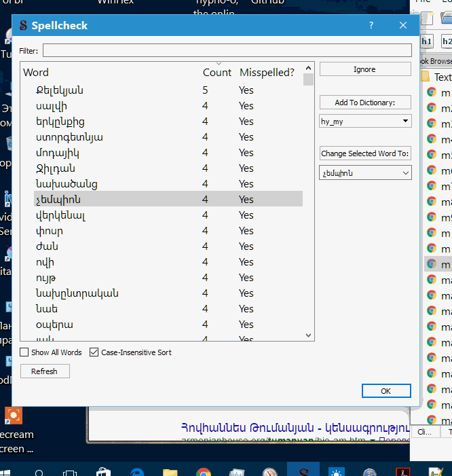Apply the h2 heading style in Sigil

pos(447,41)
